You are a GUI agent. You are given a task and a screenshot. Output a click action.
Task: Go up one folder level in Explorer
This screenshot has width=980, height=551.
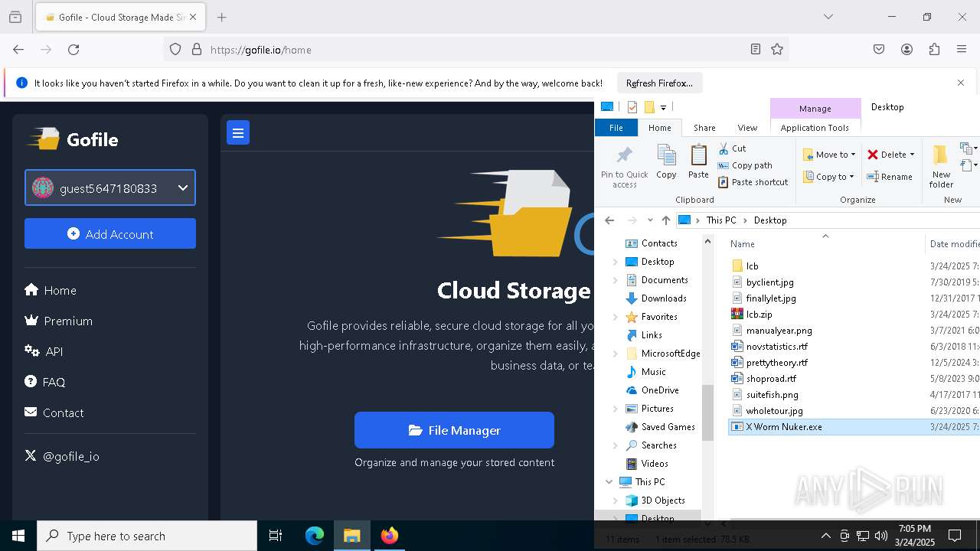[666, 220]
